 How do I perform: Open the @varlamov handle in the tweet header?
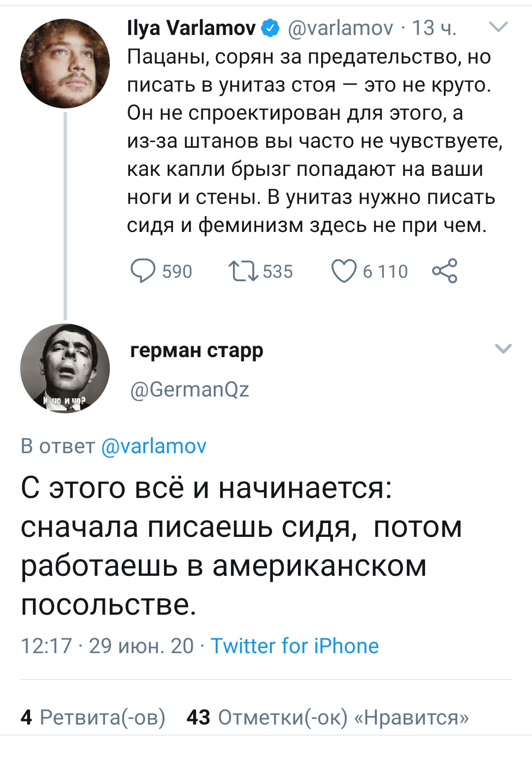(340, 28)
